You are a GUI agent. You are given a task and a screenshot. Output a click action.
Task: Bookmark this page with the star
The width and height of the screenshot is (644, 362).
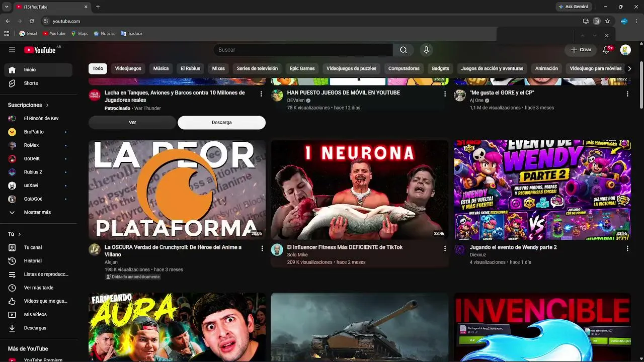607,21
